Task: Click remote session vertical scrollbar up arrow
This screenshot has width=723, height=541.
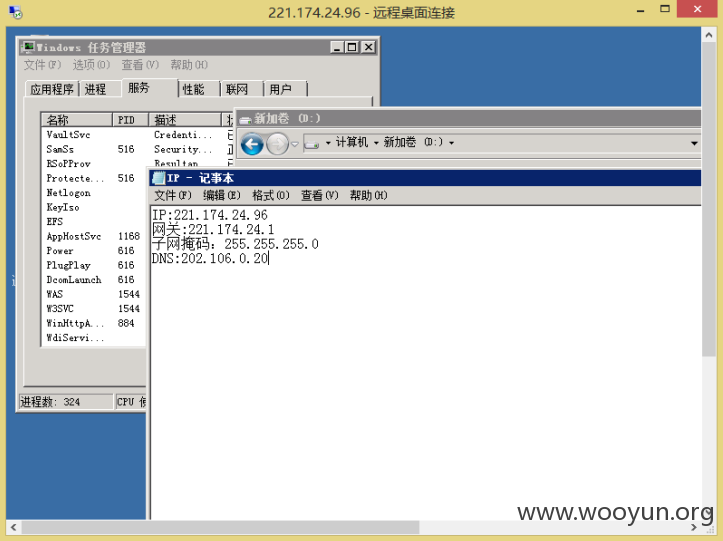Action: (x=709, y=35)
